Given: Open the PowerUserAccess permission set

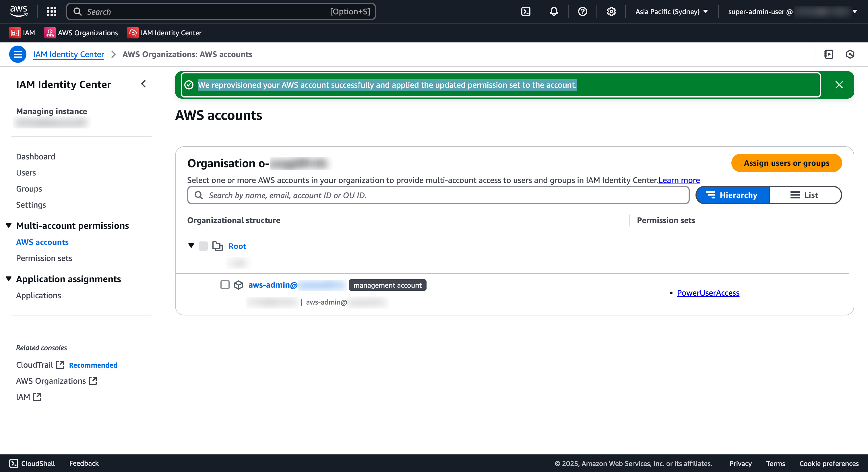Looking at the screenshot, I should pyautogui.click(x=708, y=292).
